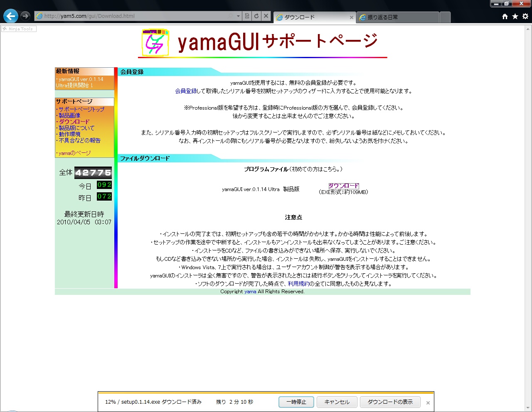Screen dimensions: 532x412
Task: Click the yamaGUI ver.0.1.14 Ultra news text
Action: tap(80, 82)
